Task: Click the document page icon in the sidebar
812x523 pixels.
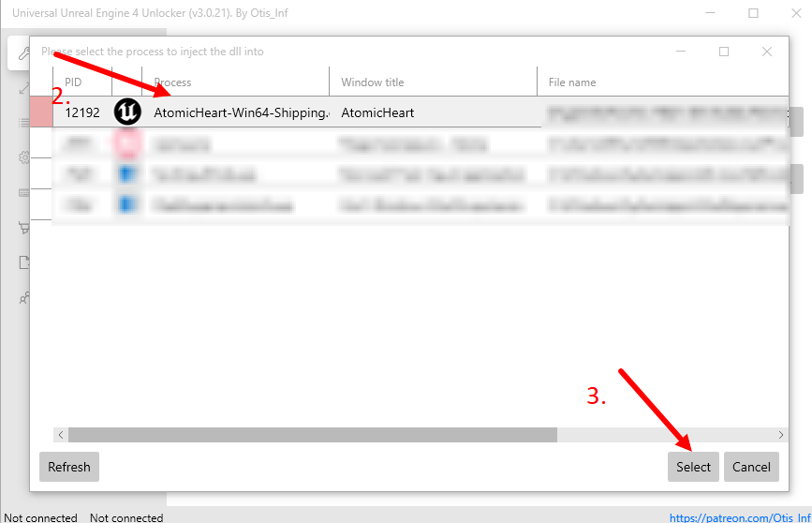Action: click(23, 263)
